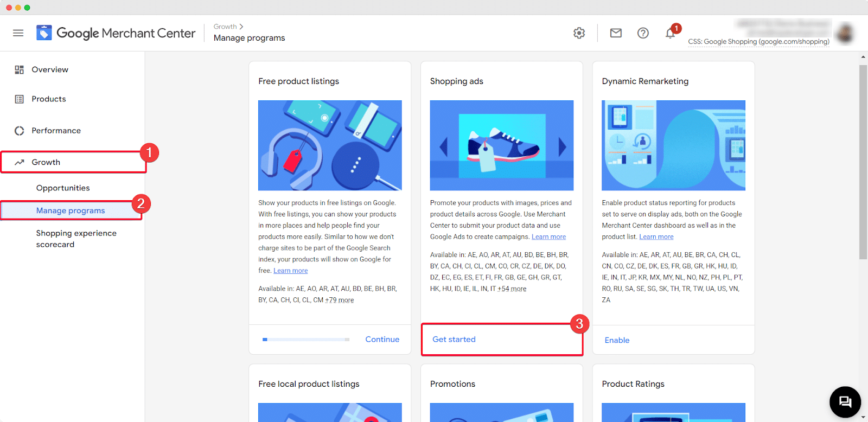The width and height of the screenshot is (868, 422).
Task: Open the settings gear menu
Action: 579,33
